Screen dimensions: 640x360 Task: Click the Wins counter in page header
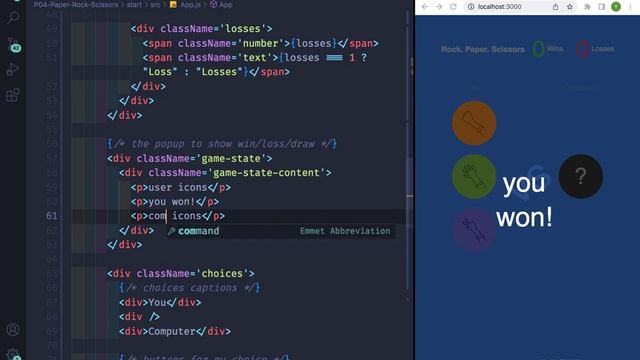pos(548,49)
